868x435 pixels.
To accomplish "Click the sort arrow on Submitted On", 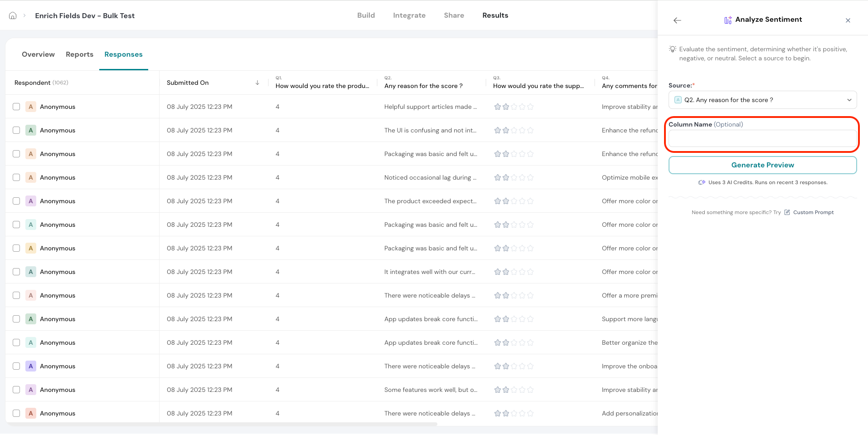I will coord(257,83).
